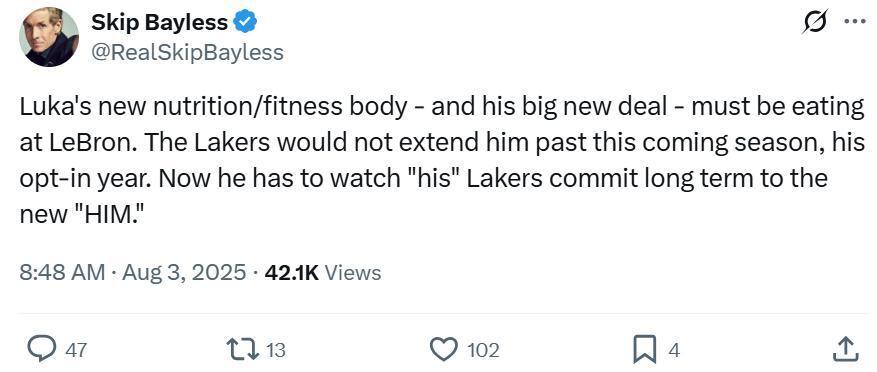The height and width of the screenshot is (372, 877).
Task: Visit the Skip Bayless display name link
Action: point(160,22)
